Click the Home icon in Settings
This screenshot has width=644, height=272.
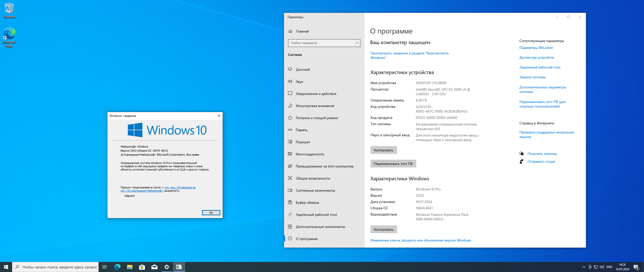point(290,31)
